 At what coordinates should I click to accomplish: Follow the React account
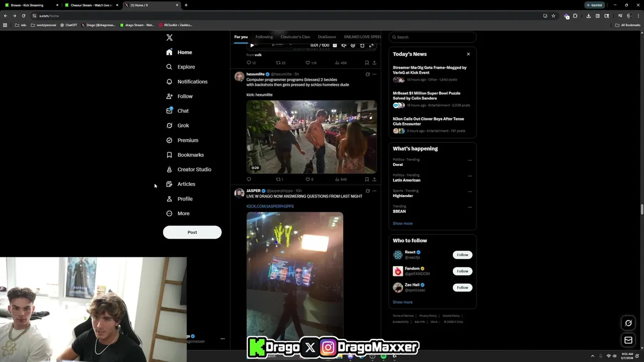pyautogui.click(x=462, y=255)
